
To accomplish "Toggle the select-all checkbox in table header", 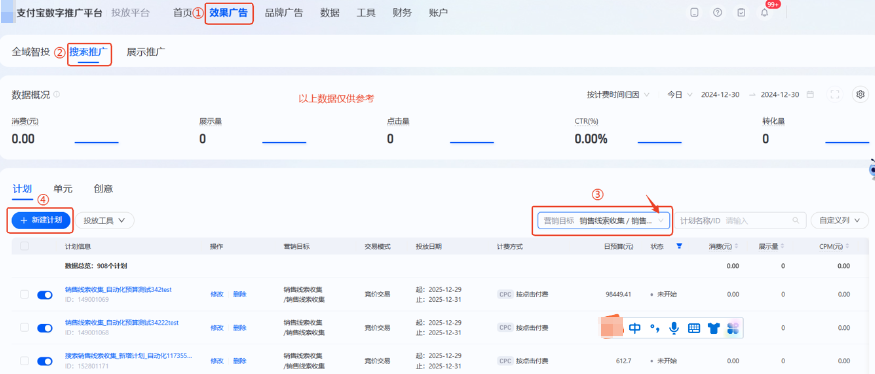I will point(24,246).
